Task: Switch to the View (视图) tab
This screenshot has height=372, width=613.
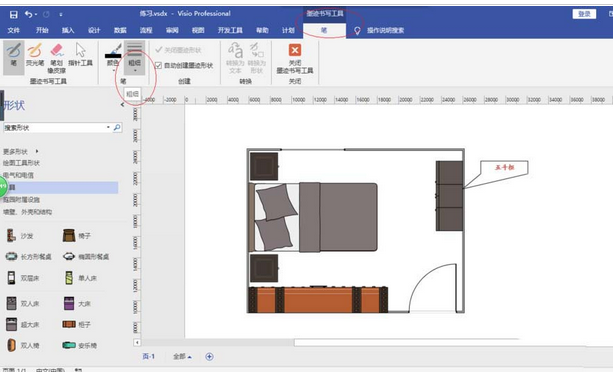Action: [x=198, y=30]
